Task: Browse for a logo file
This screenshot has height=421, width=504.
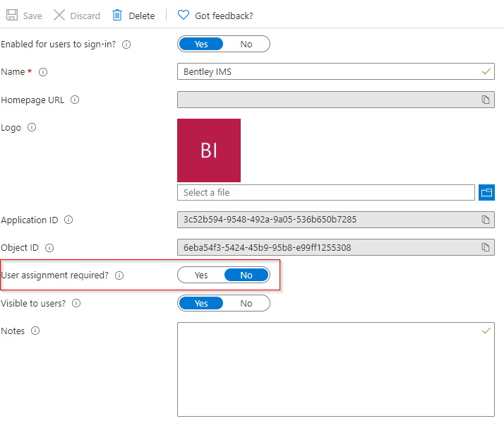Action: (486, 192)
